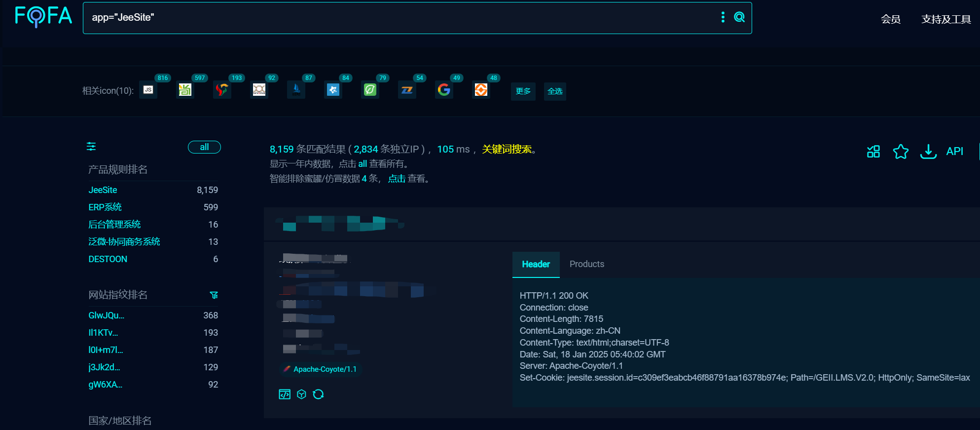
Task: Click the funnel icon beside 网站指纹排名
Action: tap(214, 295)
